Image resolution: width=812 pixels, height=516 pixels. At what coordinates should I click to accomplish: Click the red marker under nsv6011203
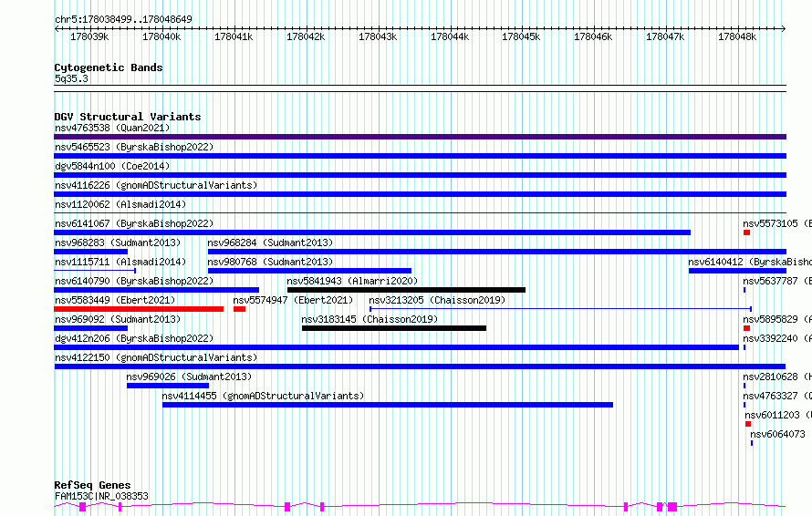tap(748, 424)
